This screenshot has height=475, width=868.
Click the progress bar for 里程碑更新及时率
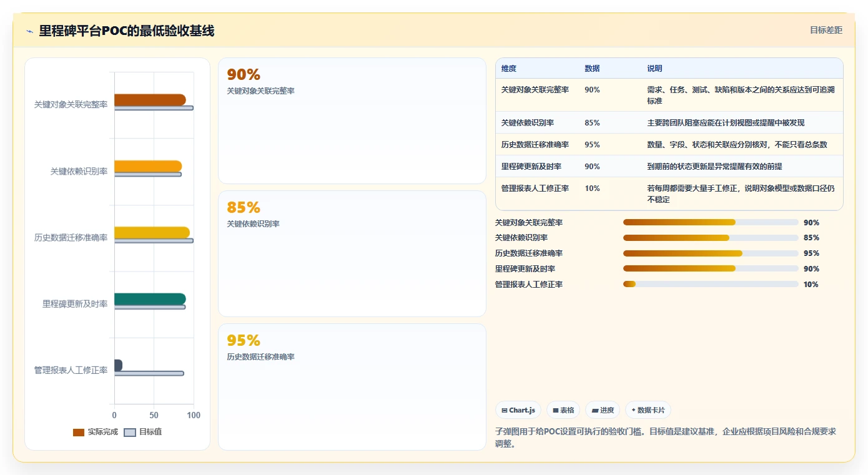(711, 269)
